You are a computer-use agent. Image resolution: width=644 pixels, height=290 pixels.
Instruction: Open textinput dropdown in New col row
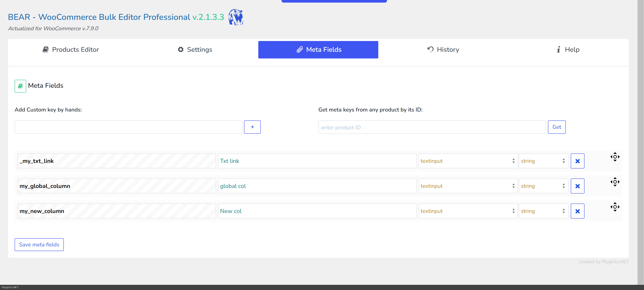pyautogui.click(x=468, y=211)
